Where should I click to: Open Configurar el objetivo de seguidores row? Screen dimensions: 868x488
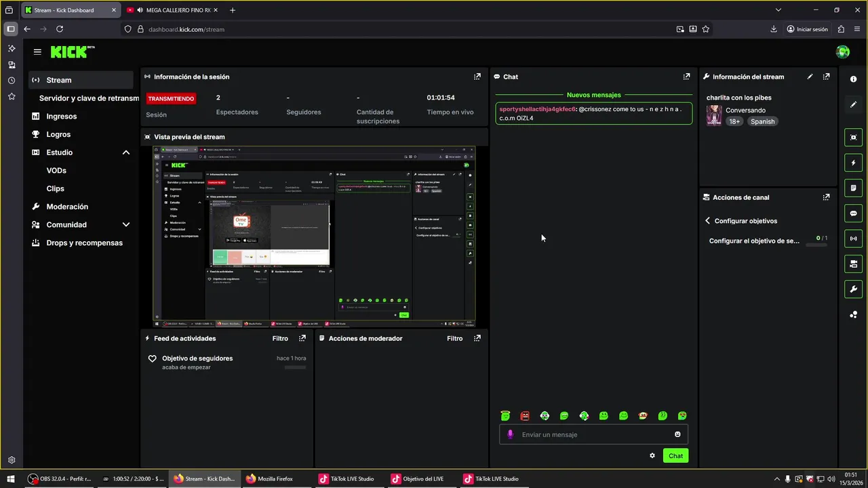point(767,241)
